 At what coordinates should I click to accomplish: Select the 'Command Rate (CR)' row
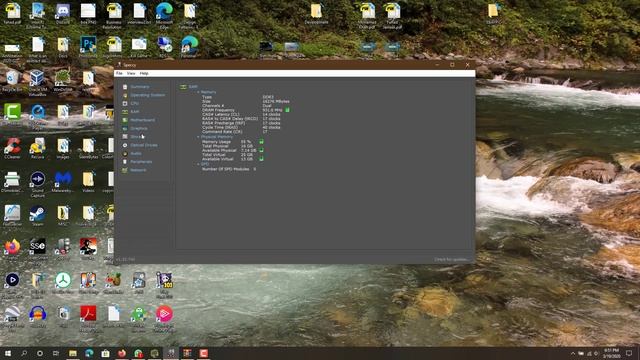click(234, 132)
